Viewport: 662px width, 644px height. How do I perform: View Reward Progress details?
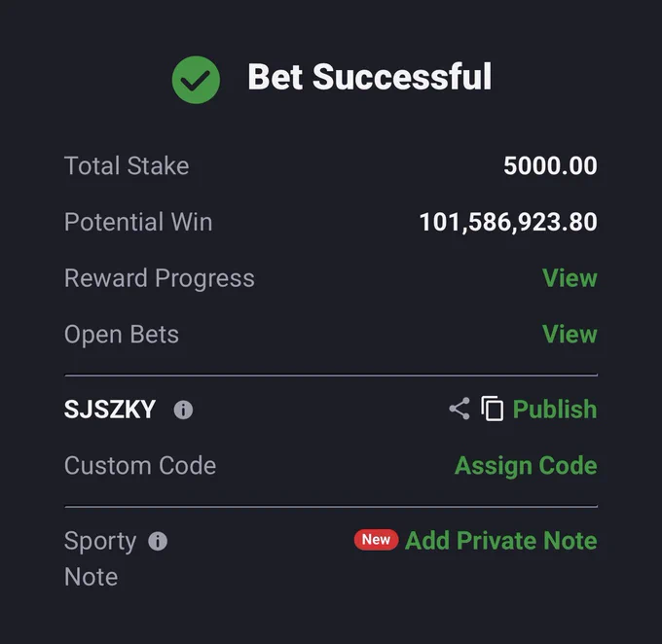pyautogui.click(x=570, y=278)
